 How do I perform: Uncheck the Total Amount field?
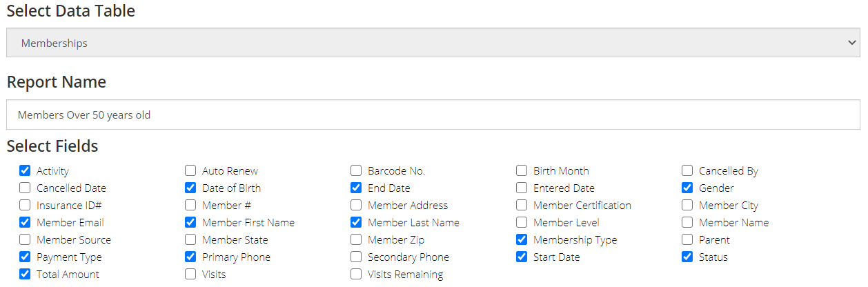[x=25, y=274]
